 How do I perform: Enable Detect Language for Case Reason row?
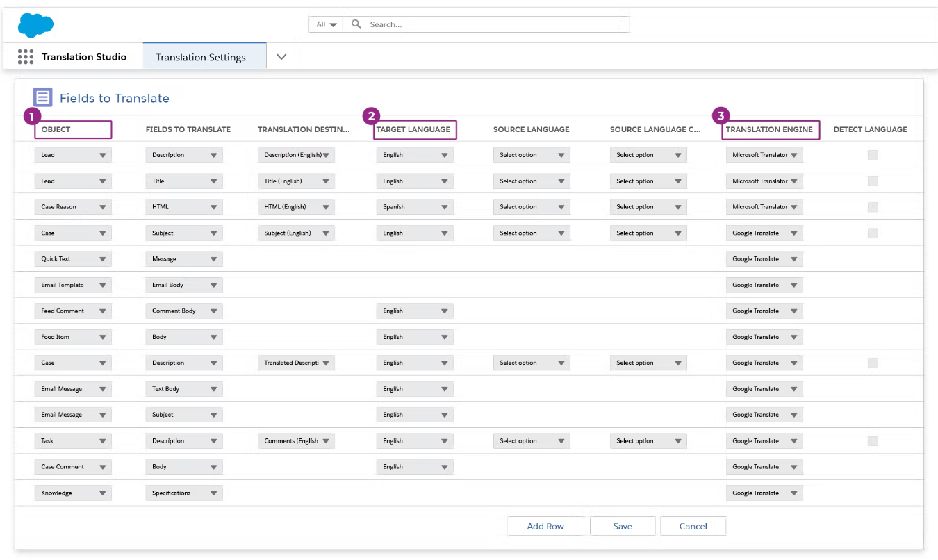(x=873, y=207)
